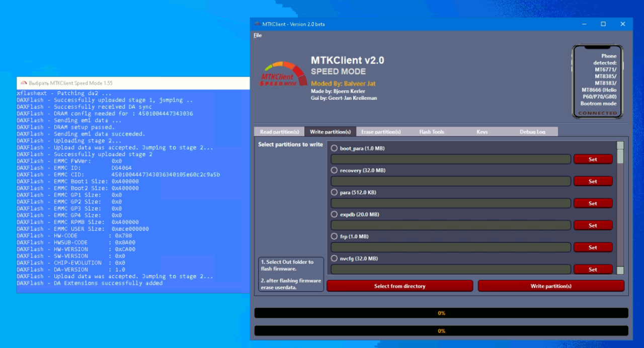The width and height of the screenshot is (644, 348).
Task: Click 'DA Extensions successfully added' console line
Action: click(90, 283)
